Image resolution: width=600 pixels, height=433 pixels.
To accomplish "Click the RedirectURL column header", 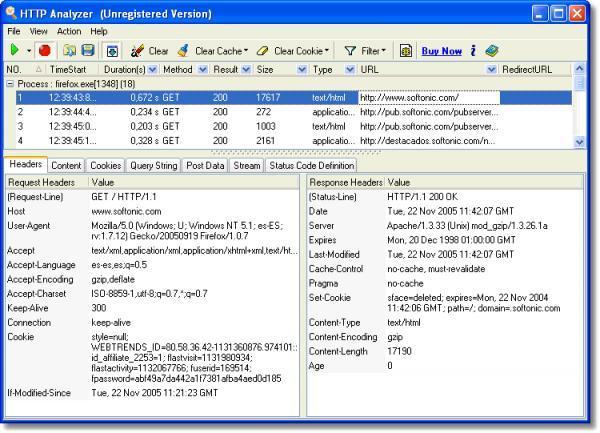I will click(535, 70).
